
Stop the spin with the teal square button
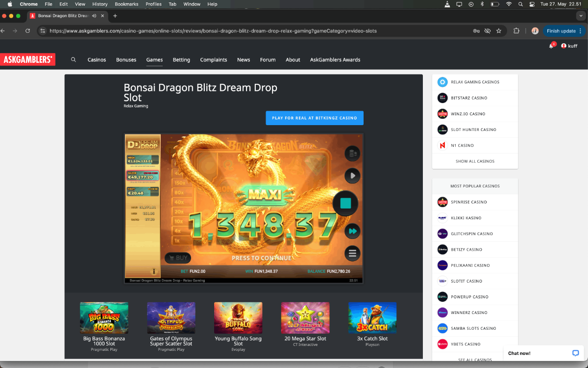tap(346, 203)
